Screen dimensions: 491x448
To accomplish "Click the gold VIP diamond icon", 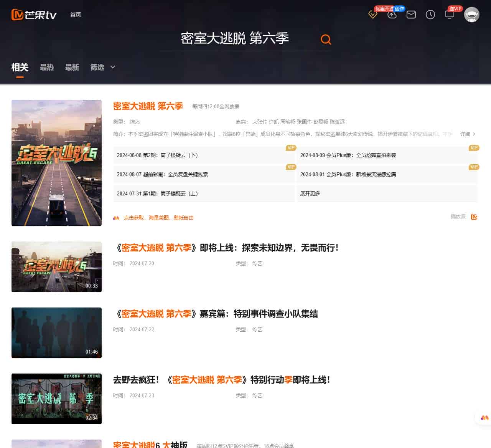I will 372,15.
